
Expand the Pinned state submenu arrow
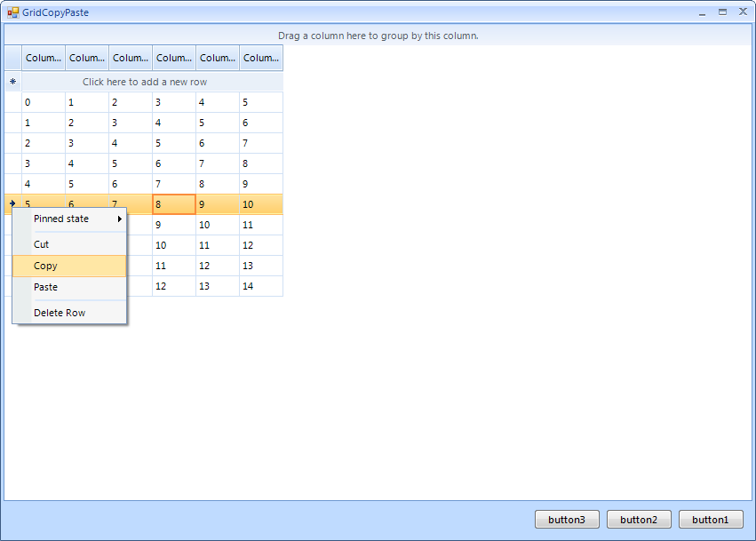pyautogui.click(x=119, y=219)
